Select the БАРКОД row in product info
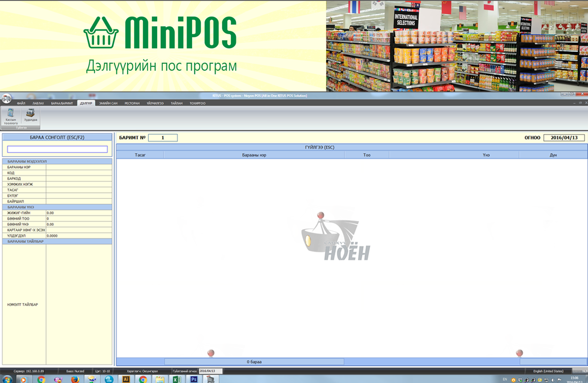The image size is (588, 383). [57, 179]
